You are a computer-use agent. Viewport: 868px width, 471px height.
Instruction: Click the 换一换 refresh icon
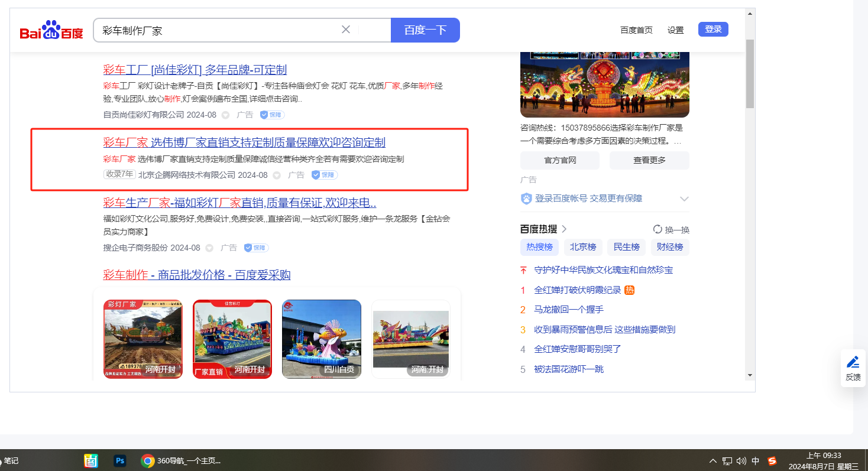click(x=658, y=229)
